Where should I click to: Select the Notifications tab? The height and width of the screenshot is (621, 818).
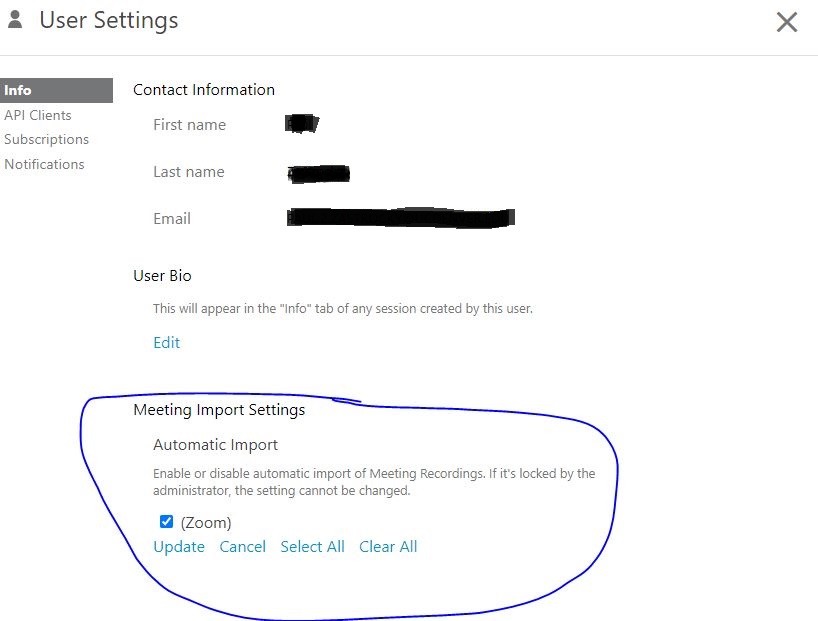tap(44, 164)
